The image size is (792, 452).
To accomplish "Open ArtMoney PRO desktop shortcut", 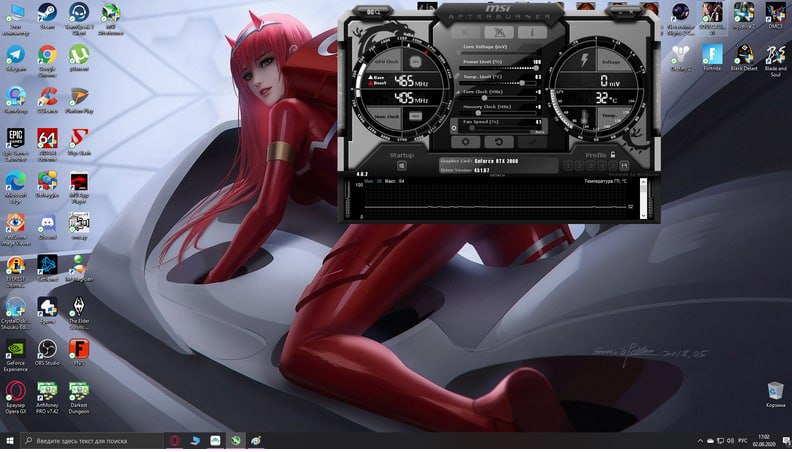I will pos(47,398).
